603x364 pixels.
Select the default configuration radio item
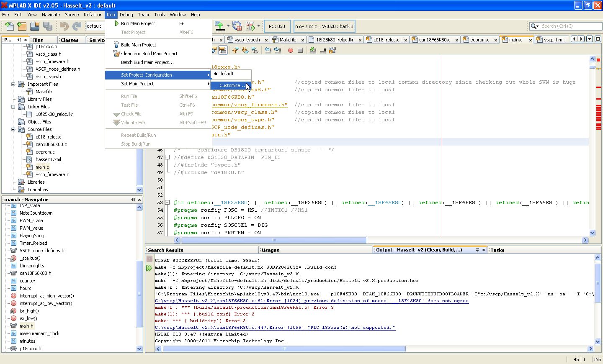(x=227, y=74)
